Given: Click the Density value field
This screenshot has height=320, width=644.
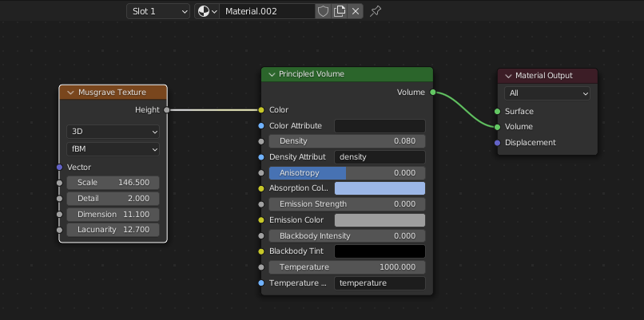Looking at the screenshot, I should point(347,141).
